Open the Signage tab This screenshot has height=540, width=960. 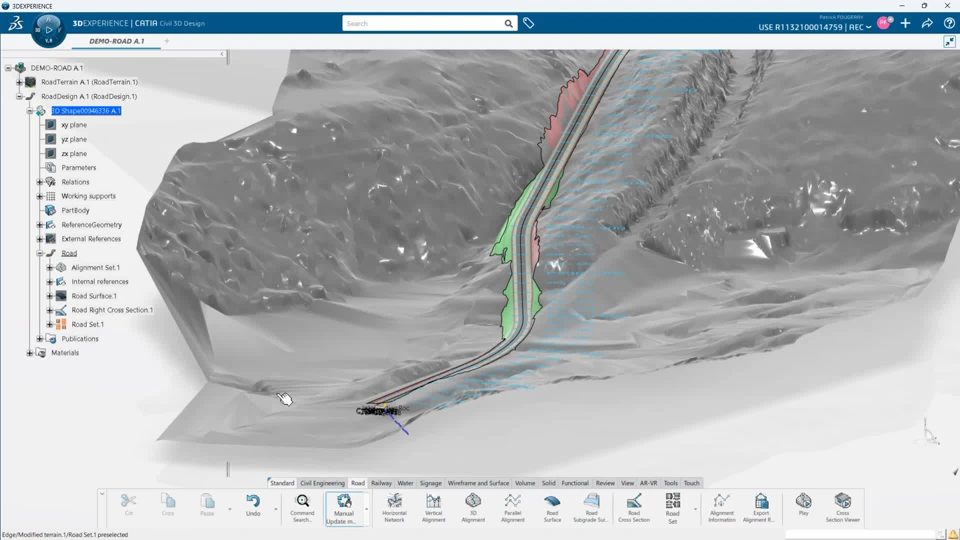pyautogui.click(x=430, y=483)
